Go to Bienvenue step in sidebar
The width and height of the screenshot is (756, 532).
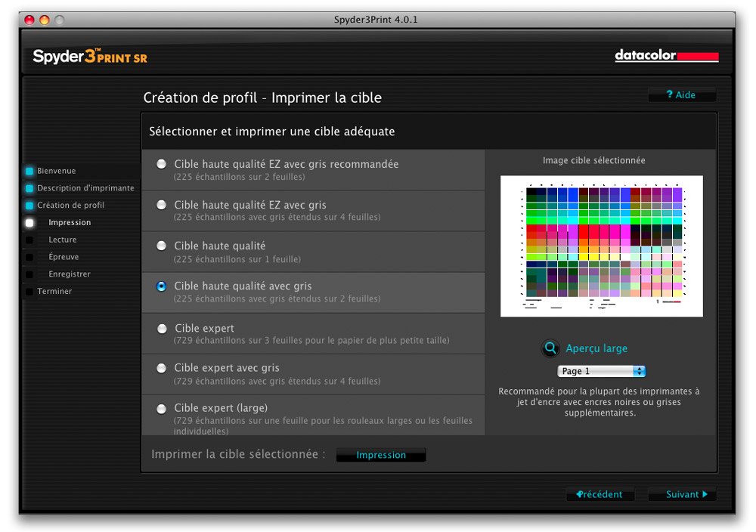(x=57, y=171)
